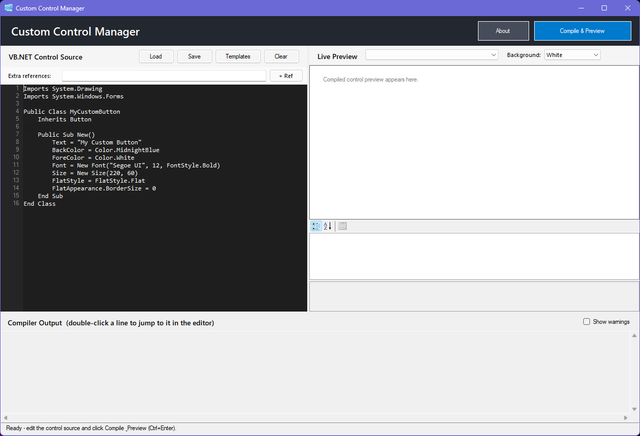Screen dimensions: 640x436
Task: Click the property grid description pane
Action: 474,296
